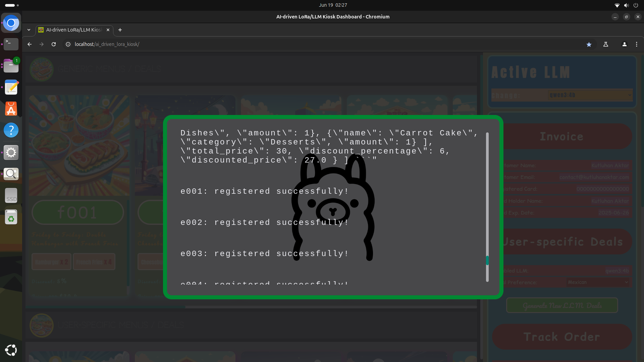Viewport: 644px width, 362px height.
Task: Click the Generic Menus / Deals logo
Action: [x=42, y=69]
